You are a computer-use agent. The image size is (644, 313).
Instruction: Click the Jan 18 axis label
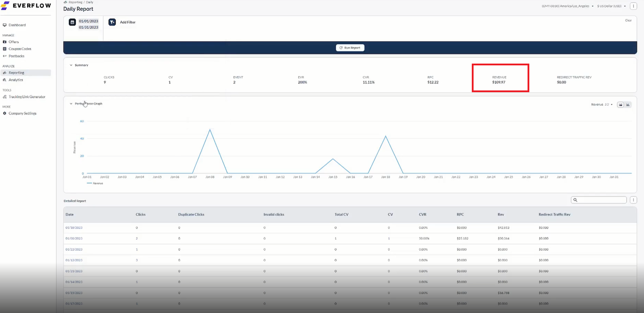click(x=385, y=177)
